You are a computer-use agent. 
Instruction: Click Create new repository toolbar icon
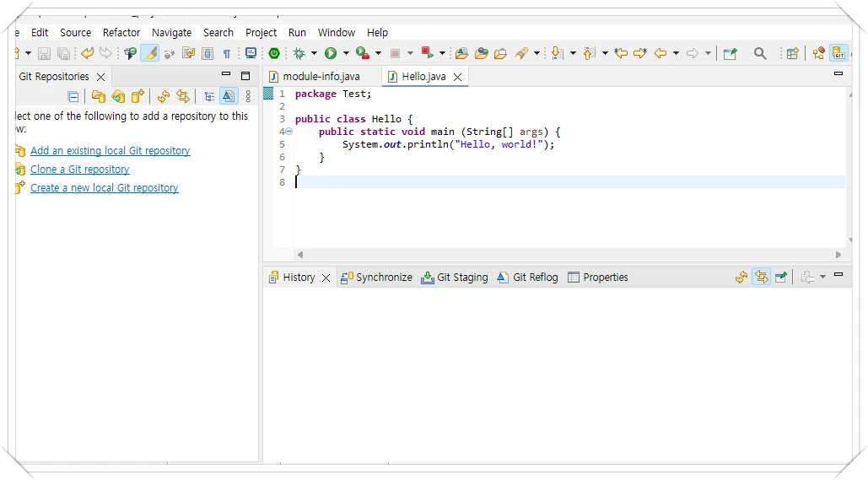pyautogui.click(x=137, y=97)
